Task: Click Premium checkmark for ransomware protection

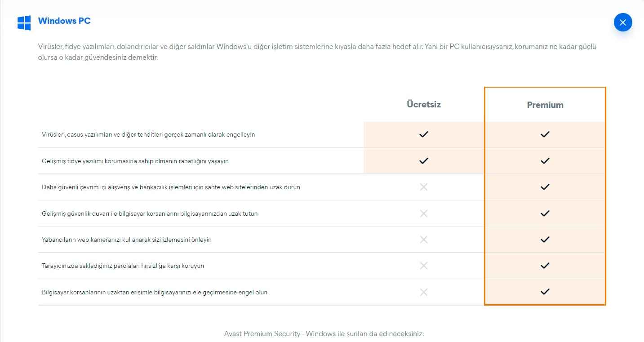Action: [x=545, y=160]
